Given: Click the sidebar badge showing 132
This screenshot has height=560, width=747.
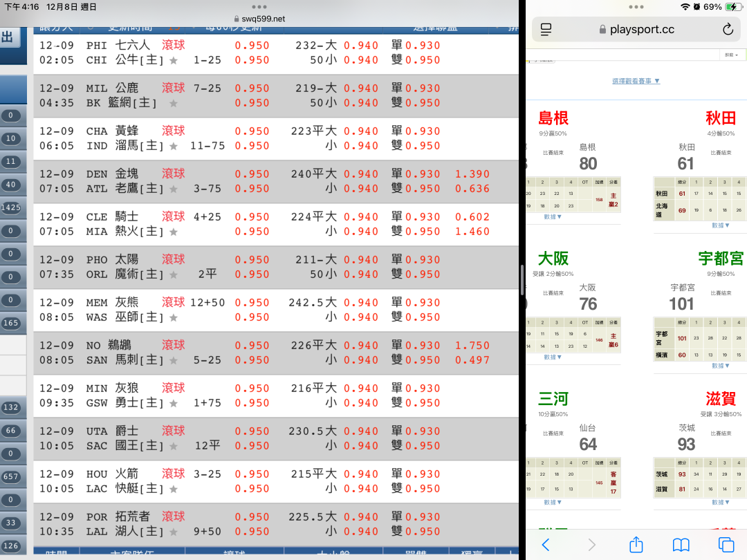Looking at the screenshot, I should coord(11,408).
